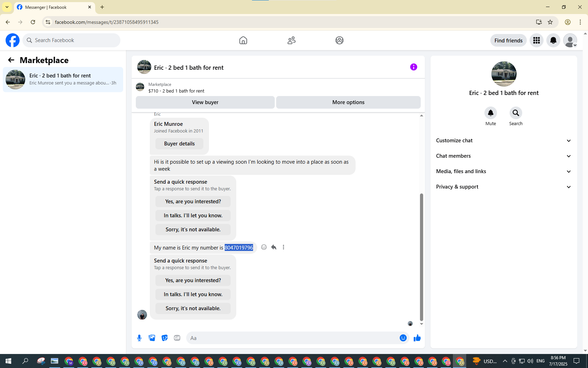
Task: Click the chat header listing avatar
Action: 144,67
